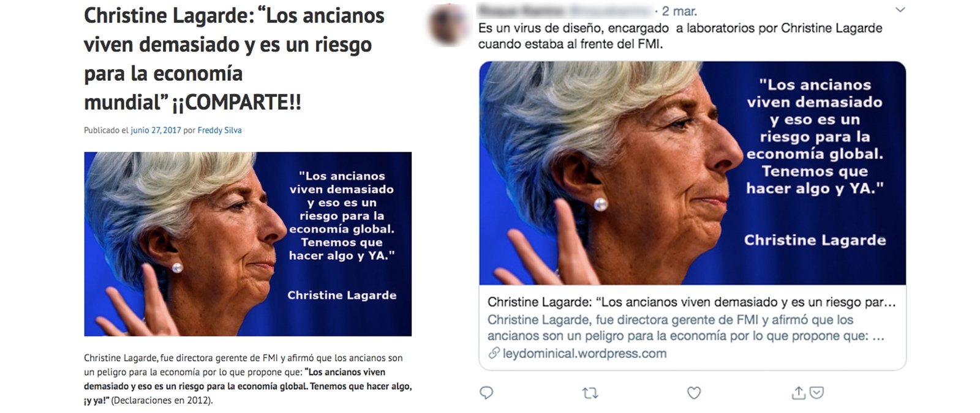Retweet using the arrows icon
This screenshot has height=413, width=980.
590,393
